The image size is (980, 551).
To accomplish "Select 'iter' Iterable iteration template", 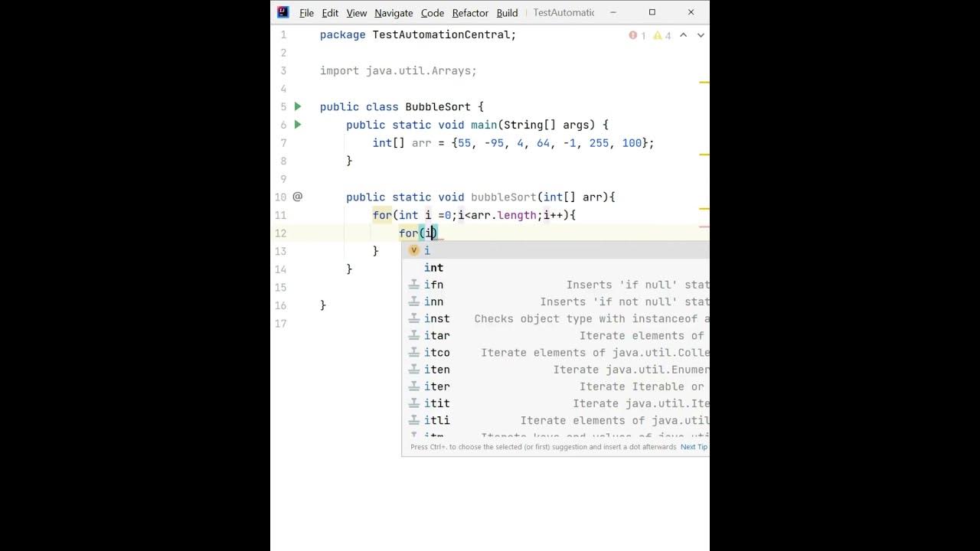I will pyautogui.click(x=556, y=386).
